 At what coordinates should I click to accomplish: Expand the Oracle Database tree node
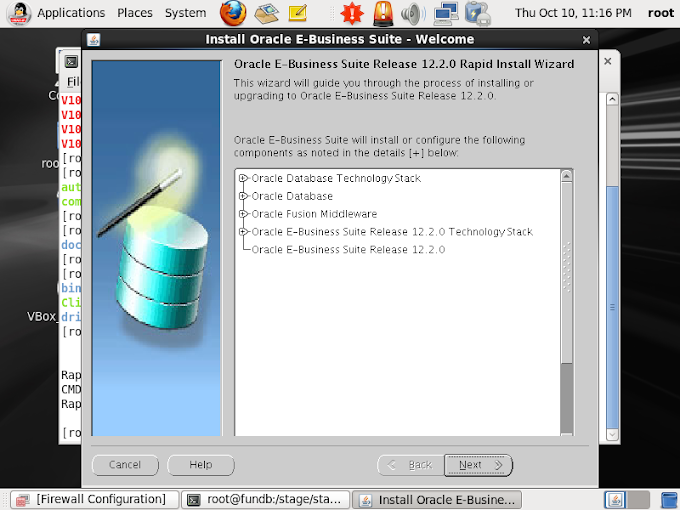243,196
